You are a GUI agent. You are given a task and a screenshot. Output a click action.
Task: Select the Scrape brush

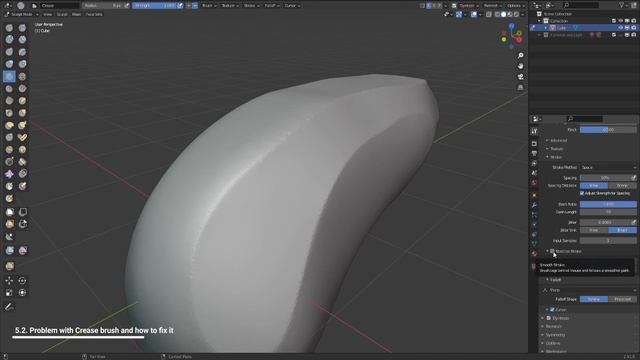tap(9, 101)
